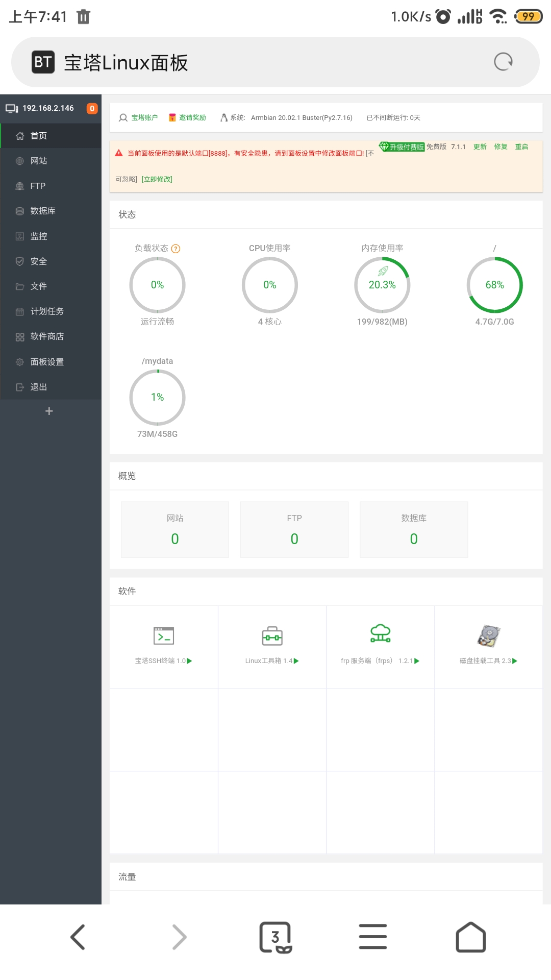Click the browser reload icon
The height and width of the screenshot is (980, 551).
pyautogui.click(x=503, y=62)
